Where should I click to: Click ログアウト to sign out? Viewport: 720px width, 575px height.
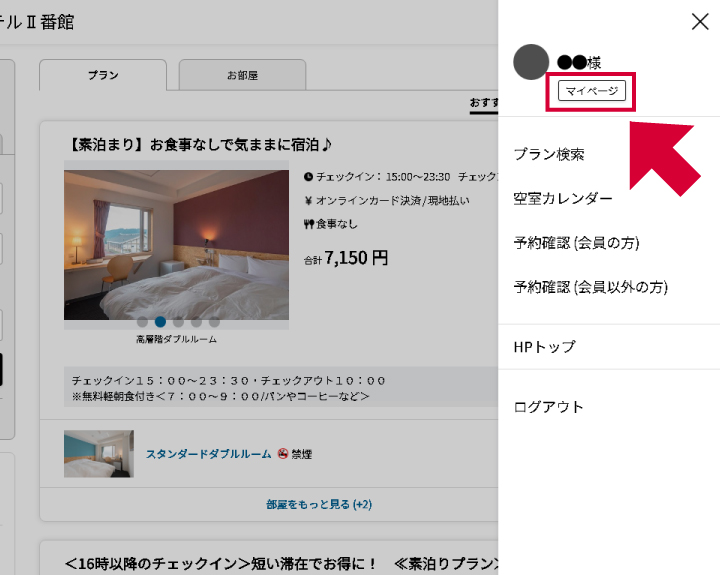point(548,407)
